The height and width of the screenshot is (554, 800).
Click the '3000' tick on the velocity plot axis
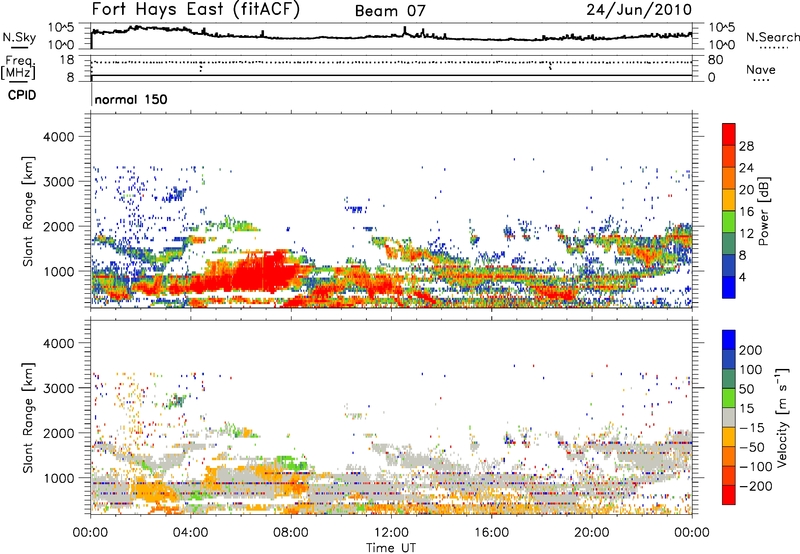tap(58, 388)
